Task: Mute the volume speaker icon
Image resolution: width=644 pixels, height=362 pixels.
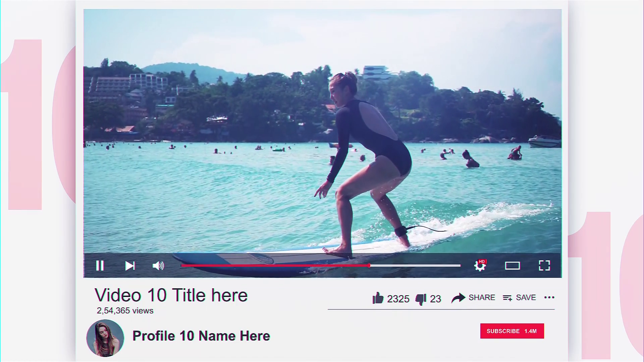Action: pyautogui.click(x=158, y=266)
